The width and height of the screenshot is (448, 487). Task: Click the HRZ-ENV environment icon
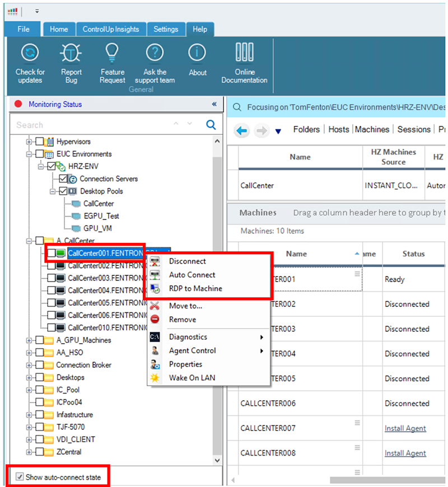coord(60,166)
